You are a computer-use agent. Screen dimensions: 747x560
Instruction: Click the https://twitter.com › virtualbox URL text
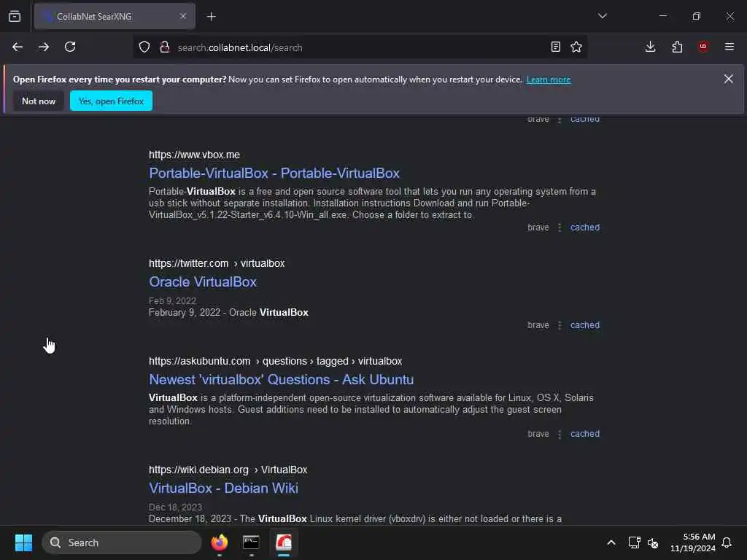(217, 263)
